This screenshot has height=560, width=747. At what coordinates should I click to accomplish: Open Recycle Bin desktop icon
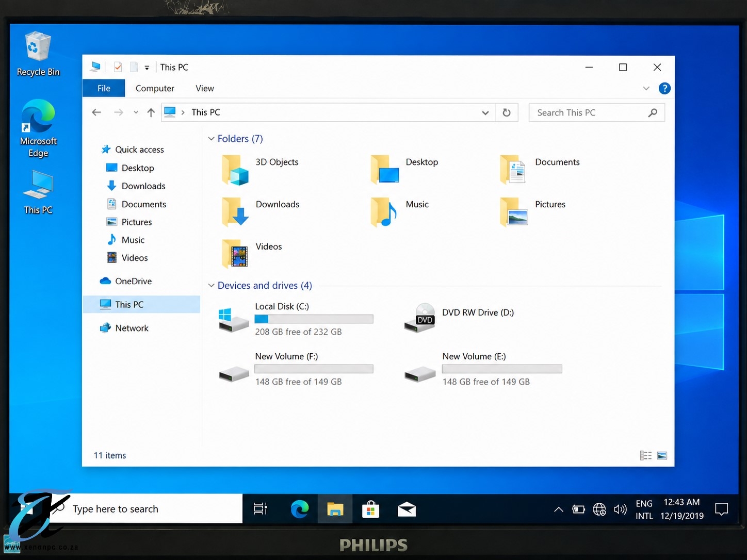(38, 54)
